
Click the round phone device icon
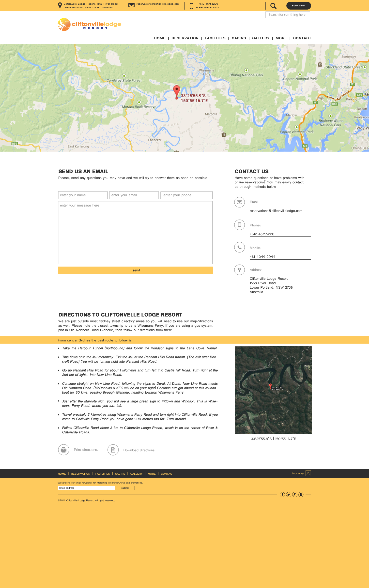point(239,225)
